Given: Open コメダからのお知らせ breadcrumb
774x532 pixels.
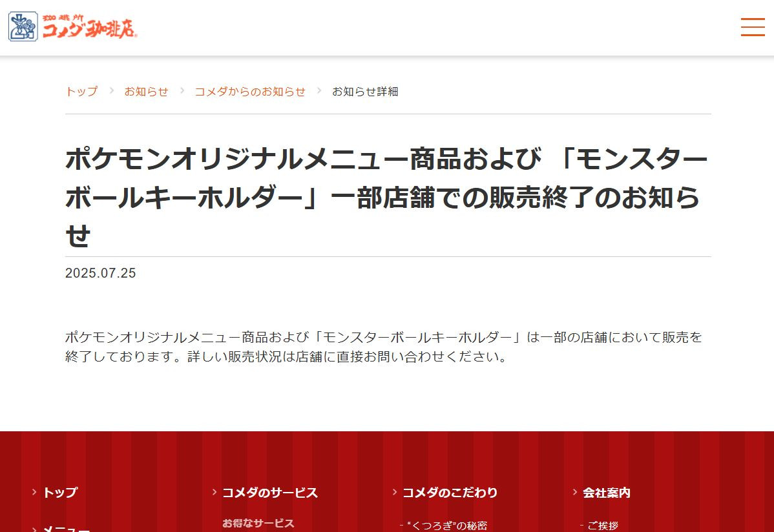Looking at the screenshot, I should pos(250,91).
